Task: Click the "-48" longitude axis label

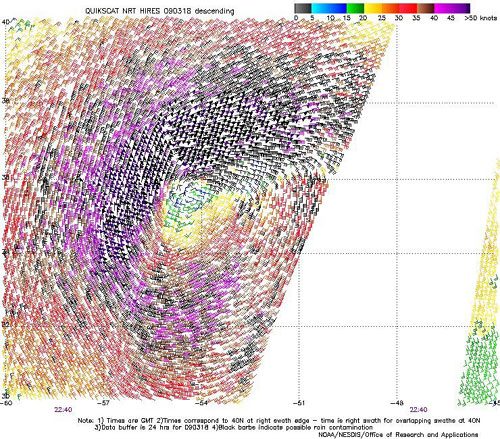Action: [397, 403]
